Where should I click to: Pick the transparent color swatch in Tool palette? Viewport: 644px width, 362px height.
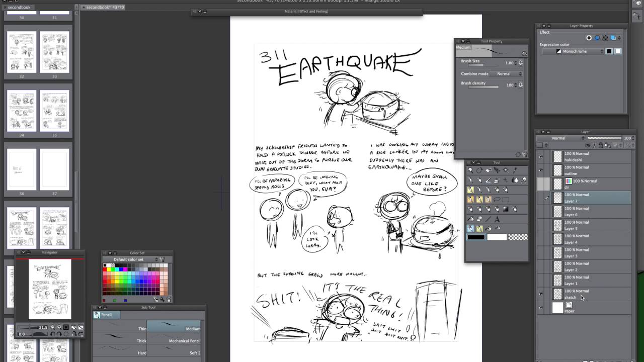[518, 237]
